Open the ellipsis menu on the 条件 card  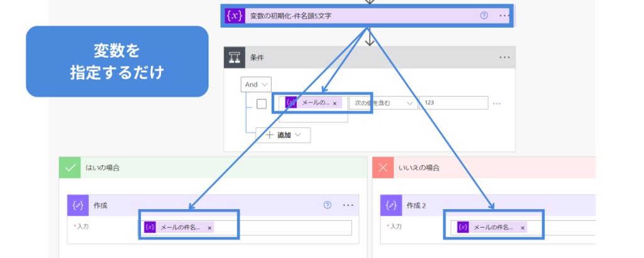click(504, 57)
